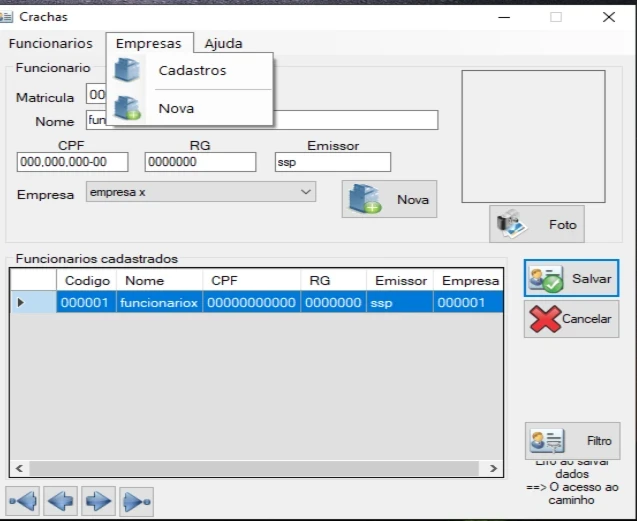Click the Salvar button
The image size is (637, 521).
(572, 279)
